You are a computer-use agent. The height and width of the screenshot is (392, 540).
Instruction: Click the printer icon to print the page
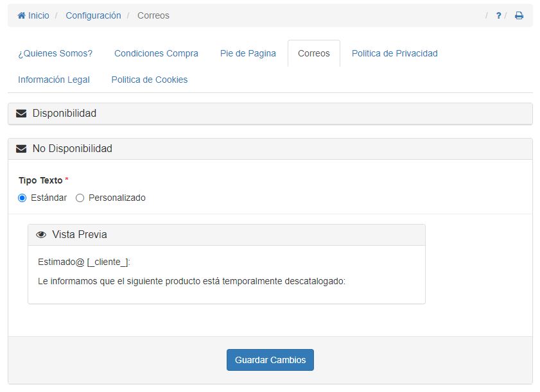point(518,15)
